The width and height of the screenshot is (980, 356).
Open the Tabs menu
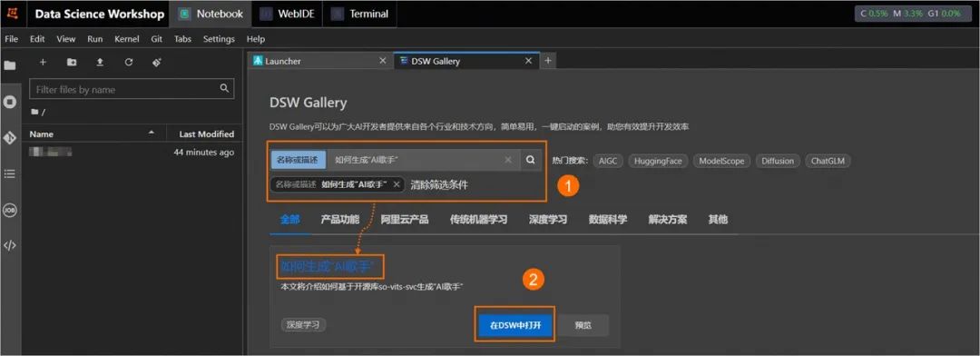(x=182, y=39)
